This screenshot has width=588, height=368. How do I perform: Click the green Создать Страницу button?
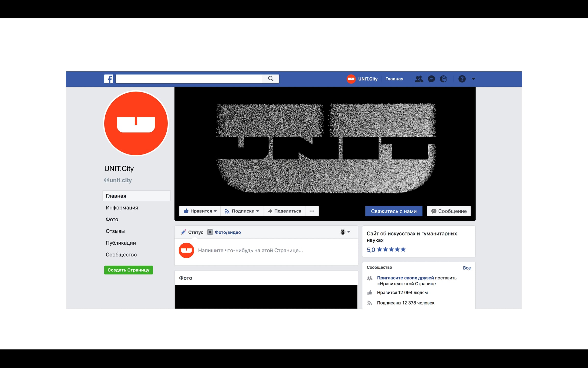pyautogui.click(x=128, y=270)
